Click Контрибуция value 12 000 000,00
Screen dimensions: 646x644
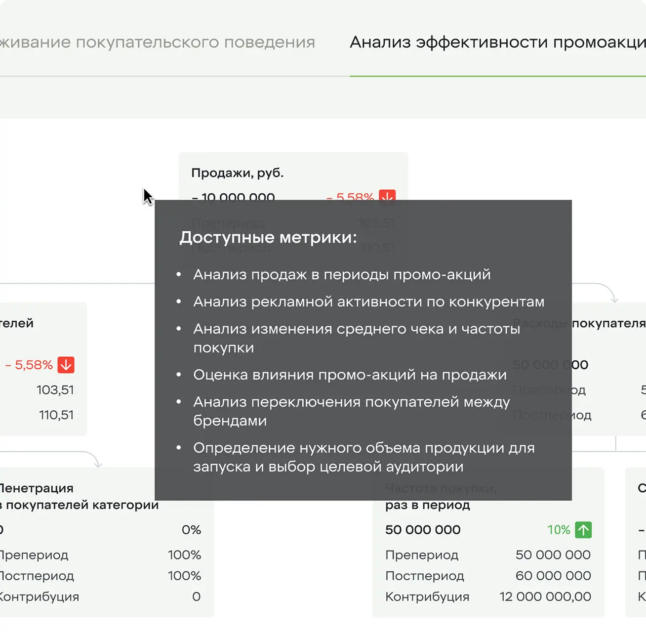545,597
